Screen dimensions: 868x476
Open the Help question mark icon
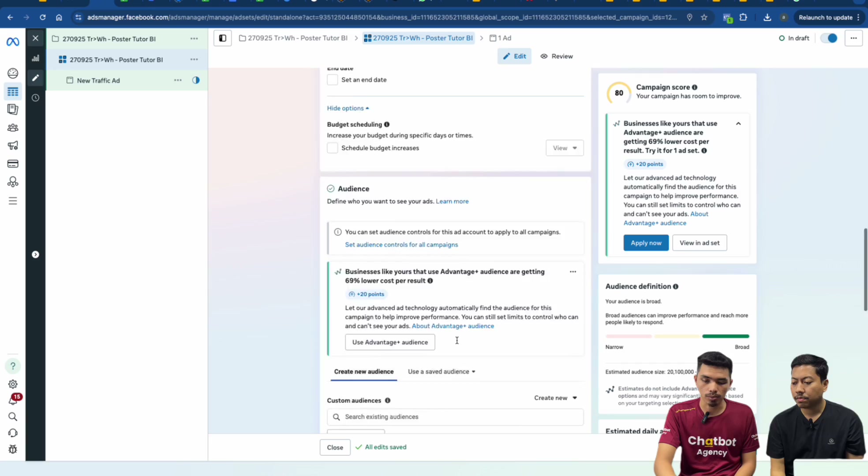tap(13, 366)
